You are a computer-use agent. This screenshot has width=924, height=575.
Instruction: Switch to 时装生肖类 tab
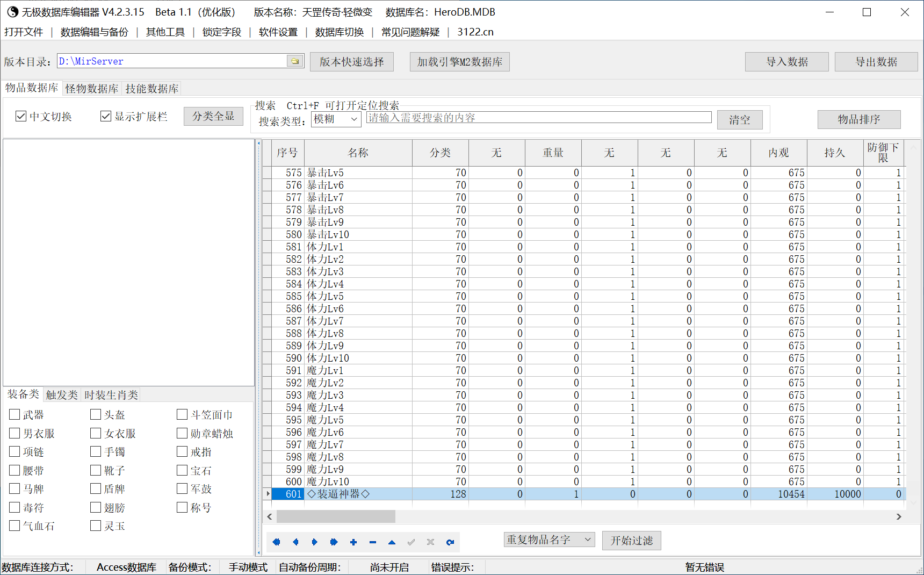[x=111, y=395]
